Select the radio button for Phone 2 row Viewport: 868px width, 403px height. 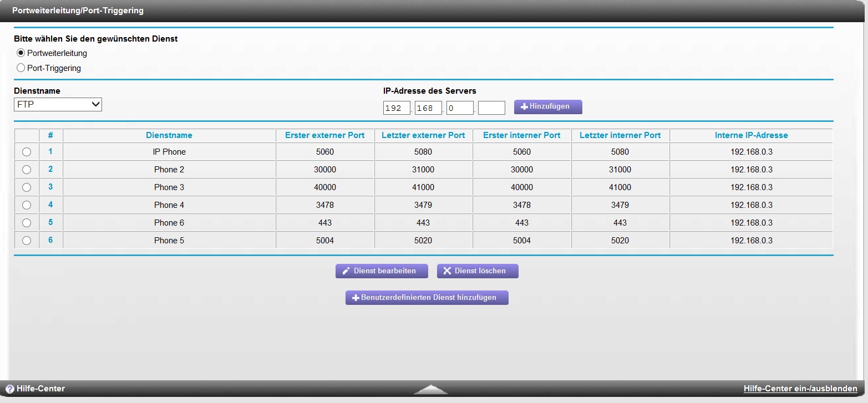tap(26, 170)
